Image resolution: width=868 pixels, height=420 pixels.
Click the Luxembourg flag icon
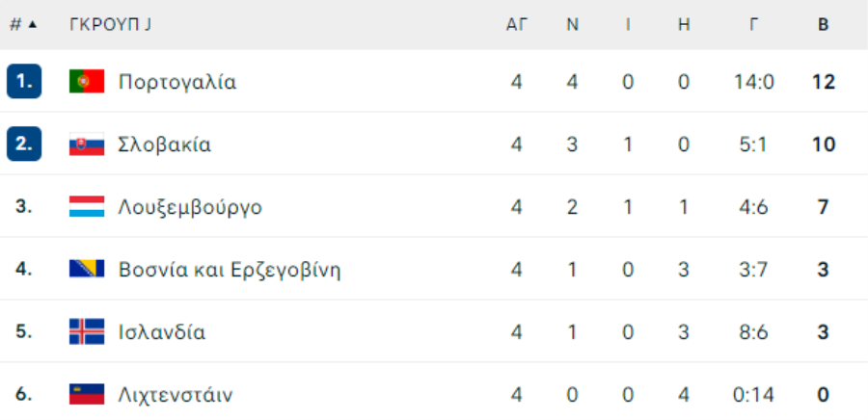click(x=87, y=207)
